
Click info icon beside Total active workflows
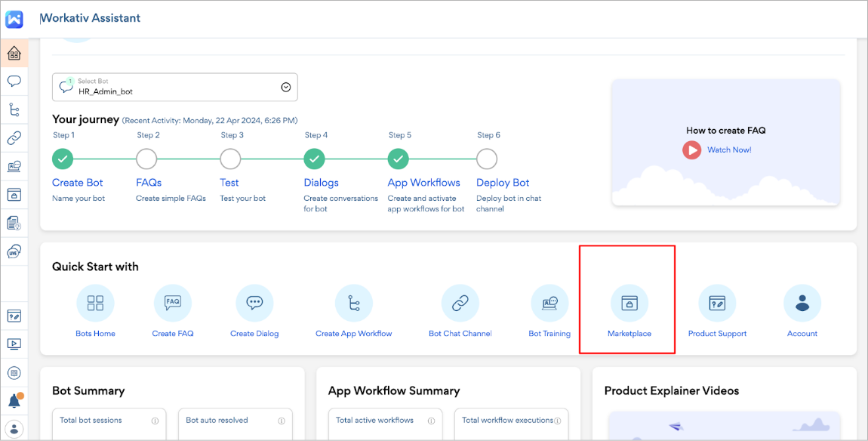click(431, 421)
